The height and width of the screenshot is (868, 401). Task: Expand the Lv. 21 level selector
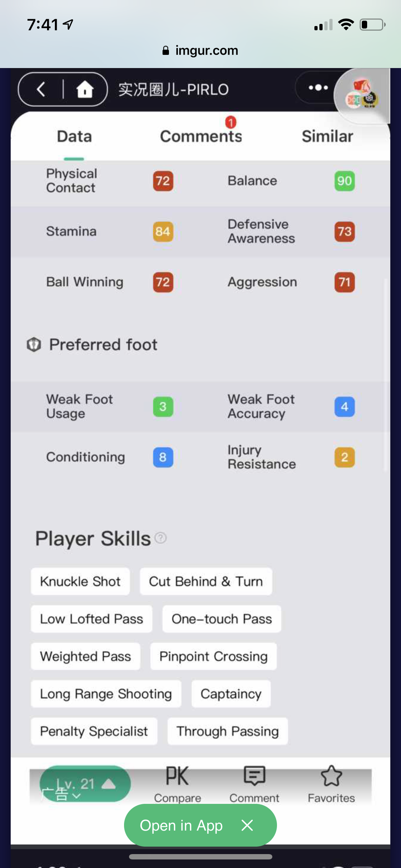point(85,784)
